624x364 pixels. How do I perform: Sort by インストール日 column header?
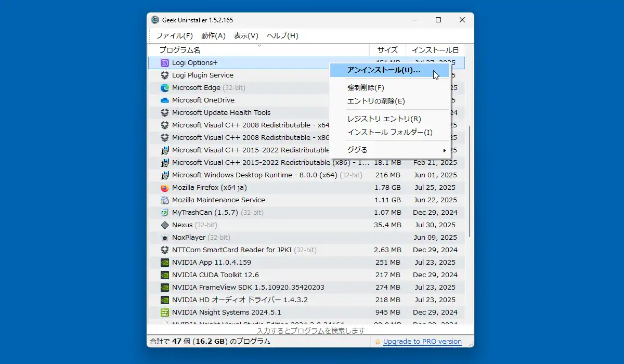pyautogui.click(x=435, y=50)
